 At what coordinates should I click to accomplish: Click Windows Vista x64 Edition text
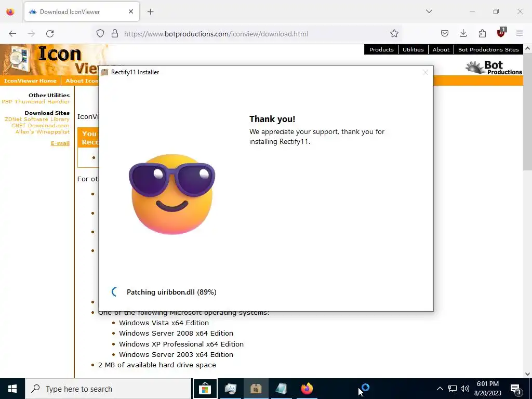164,323
